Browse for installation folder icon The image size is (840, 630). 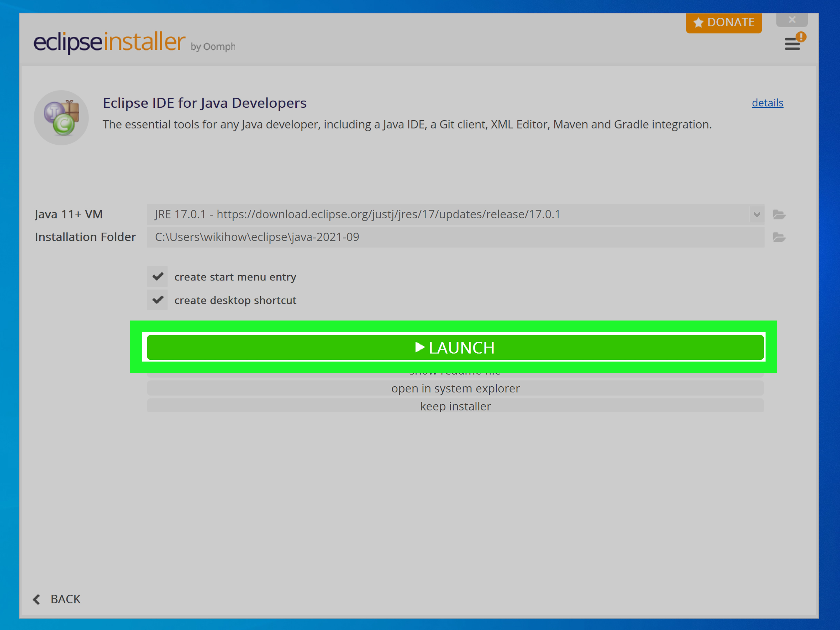(x=779, y=237)
